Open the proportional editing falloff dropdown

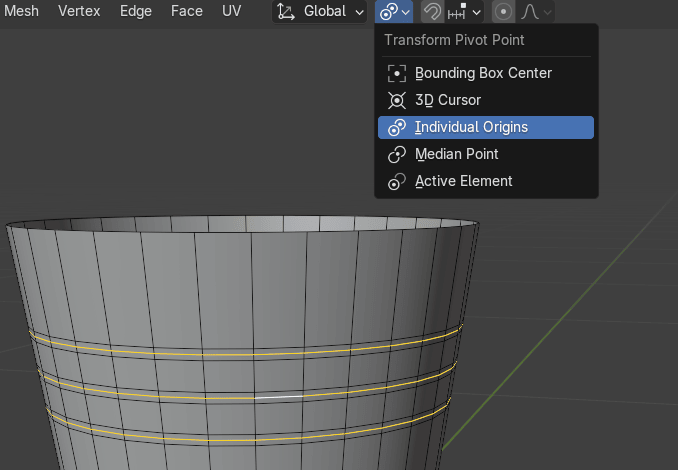(x=536, y=12)
